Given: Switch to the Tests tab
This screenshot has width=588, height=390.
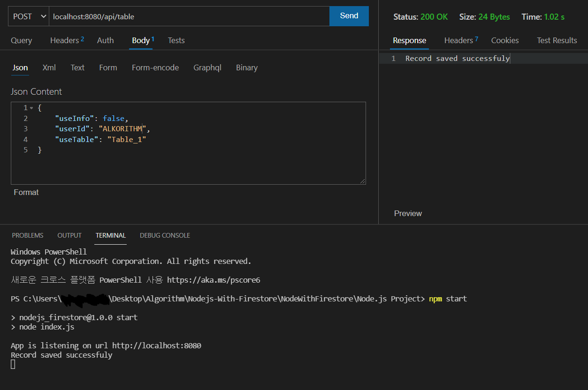Looking at the screenshot, I should point(176,40).
